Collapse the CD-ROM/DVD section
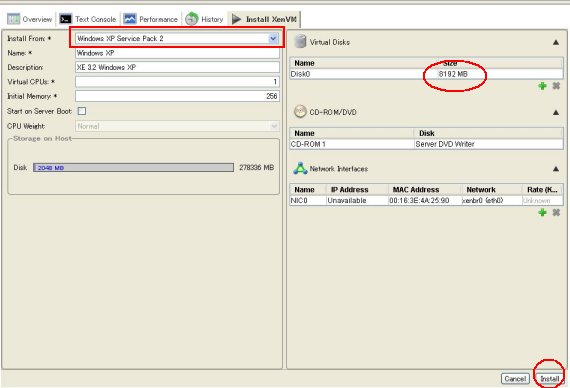 pyautogui.click(x=556, y=113)
